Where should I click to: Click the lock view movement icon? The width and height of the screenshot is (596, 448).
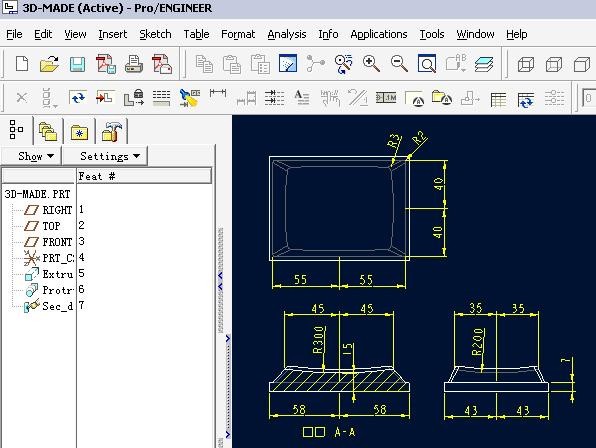pyautogui.click(x=134, y=98)
